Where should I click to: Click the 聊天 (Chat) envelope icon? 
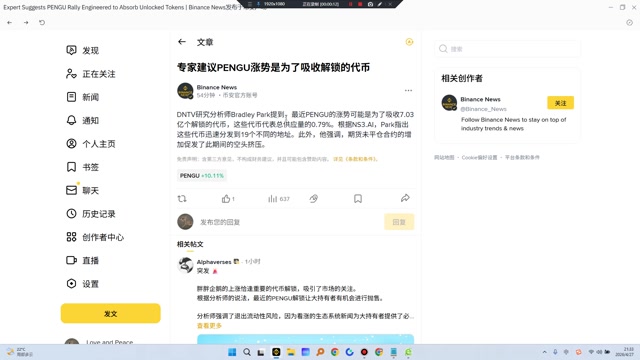pos(71,190)
